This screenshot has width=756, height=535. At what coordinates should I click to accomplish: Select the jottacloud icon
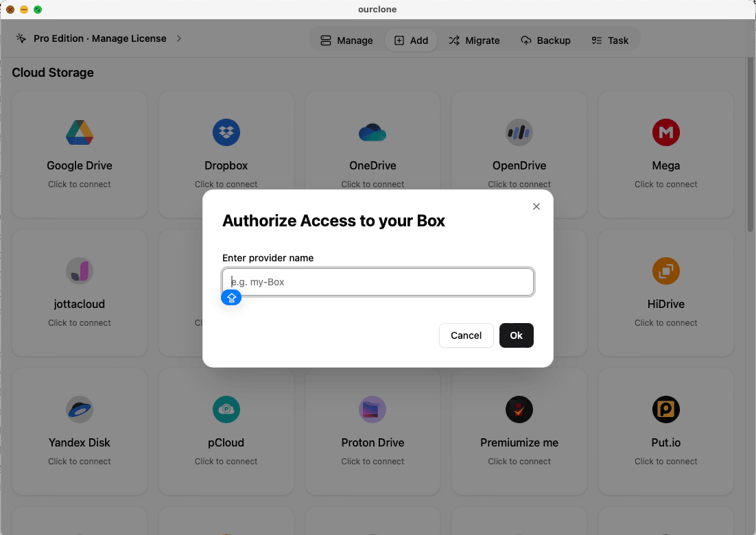pos(79,271)
